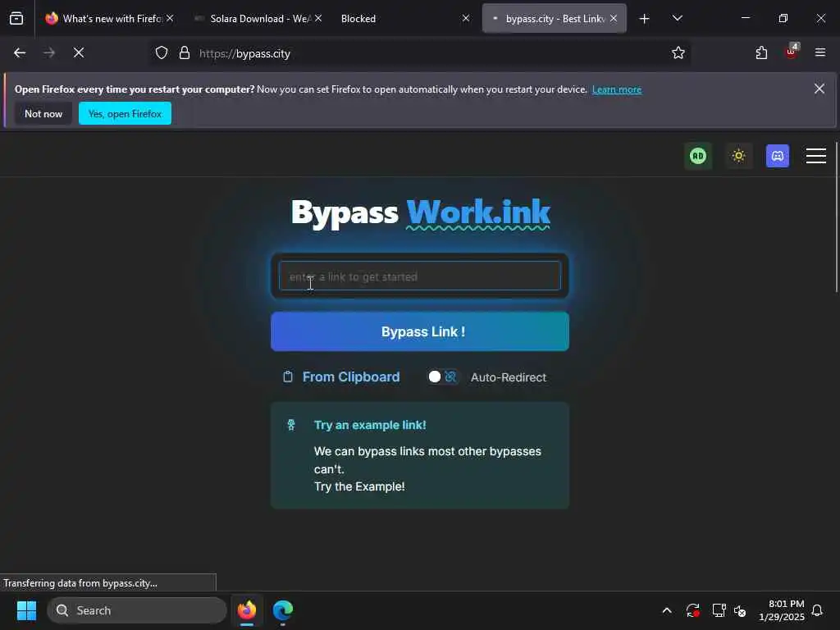The image size is (840, 630).
Task: Click the Auto-Redirect label
Action: (x=508, y=377)
